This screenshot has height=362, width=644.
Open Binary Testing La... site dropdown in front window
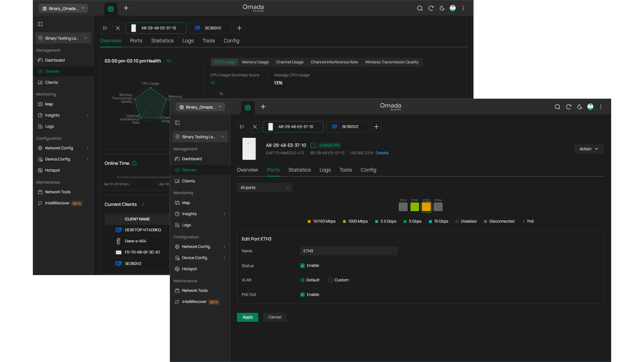[x=200, y=137]
